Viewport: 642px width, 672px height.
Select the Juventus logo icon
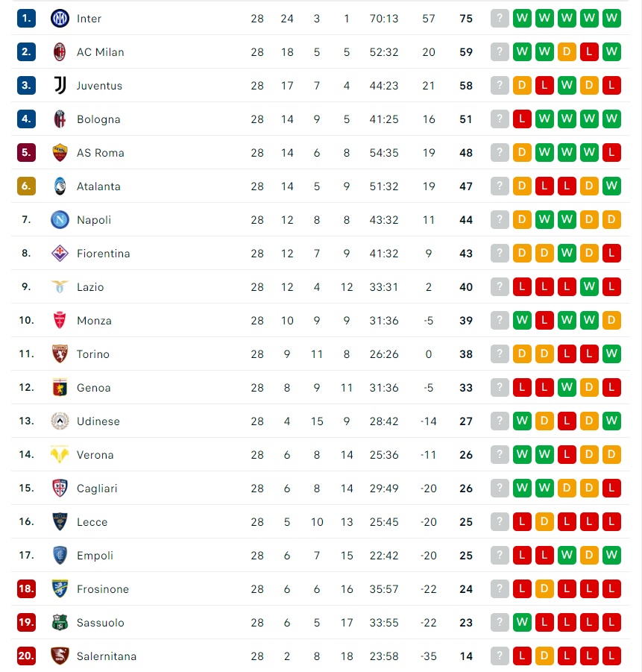tap(60, 85)
